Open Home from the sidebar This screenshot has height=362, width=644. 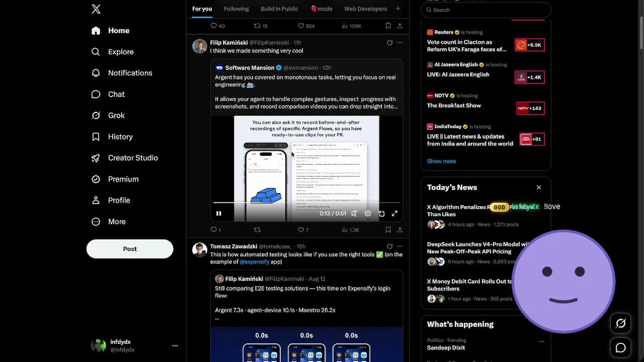[x=111, y=31]
